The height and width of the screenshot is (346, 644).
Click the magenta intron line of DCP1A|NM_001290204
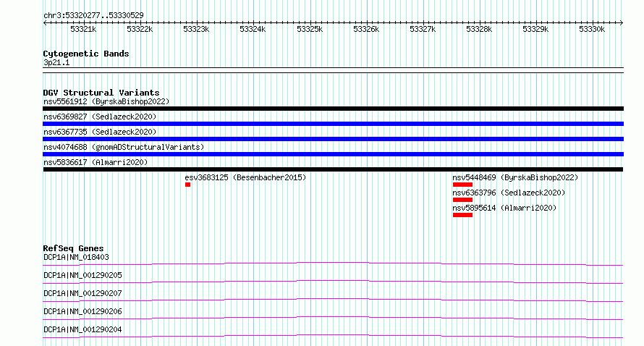[333, 336]
